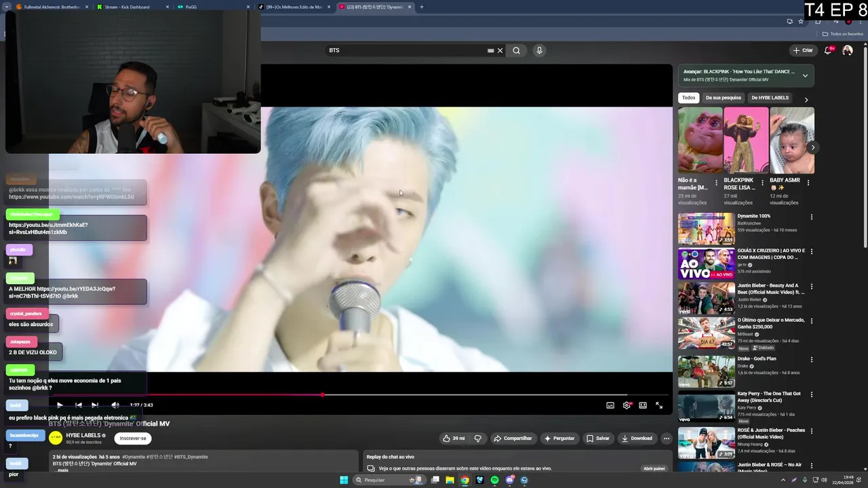Subscribe with Inscrever-se button
868x488 pixels.
(x=133, y=439)
